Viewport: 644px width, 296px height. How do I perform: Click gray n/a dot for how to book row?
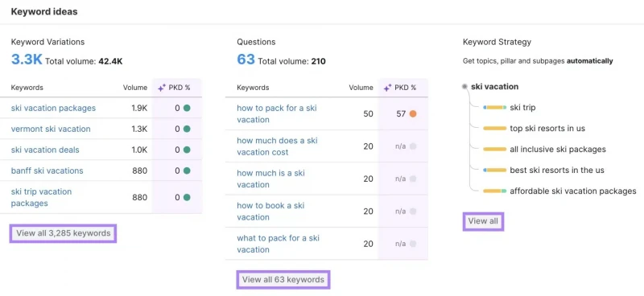[413, 211]
